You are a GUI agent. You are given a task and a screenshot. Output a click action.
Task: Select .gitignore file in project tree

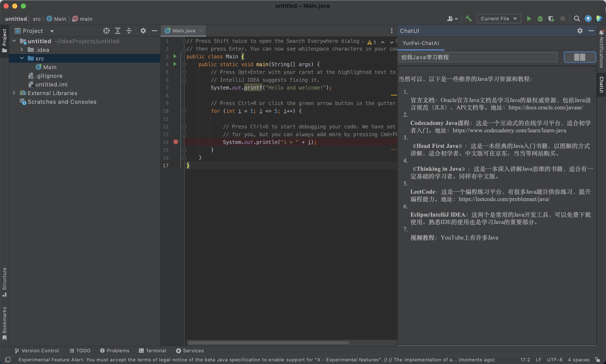(x=45, y=76)
